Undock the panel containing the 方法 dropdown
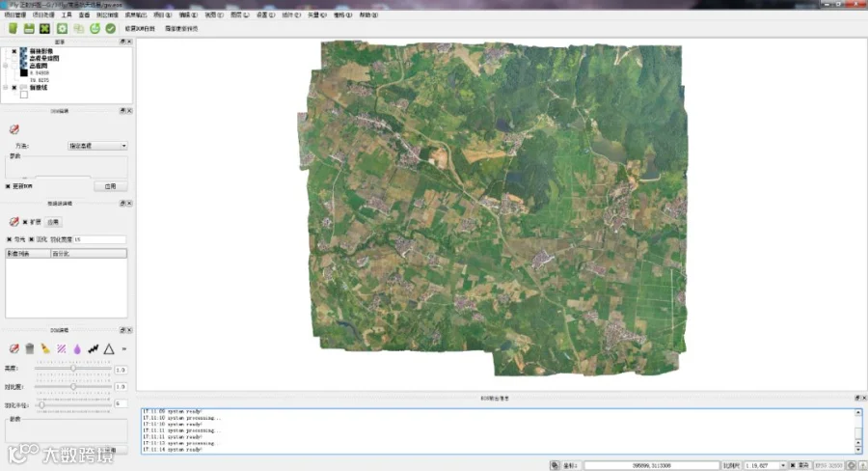 click(x=122, y=111)
